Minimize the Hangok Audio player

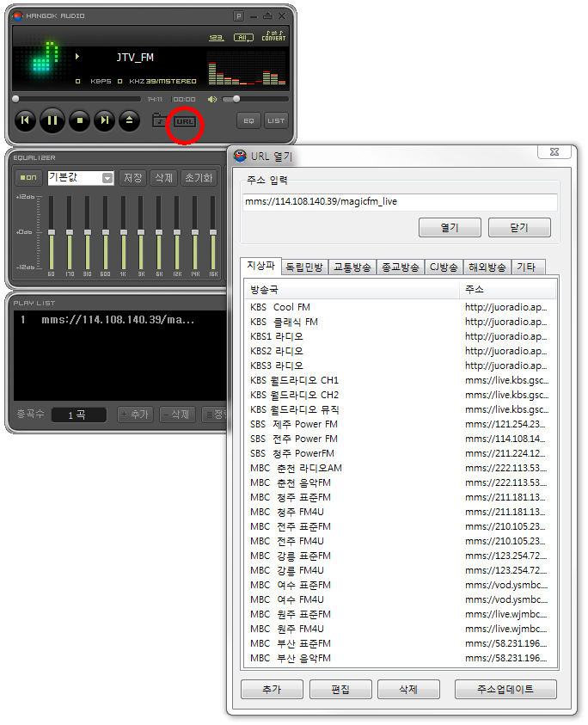click(x=254, y=16)
